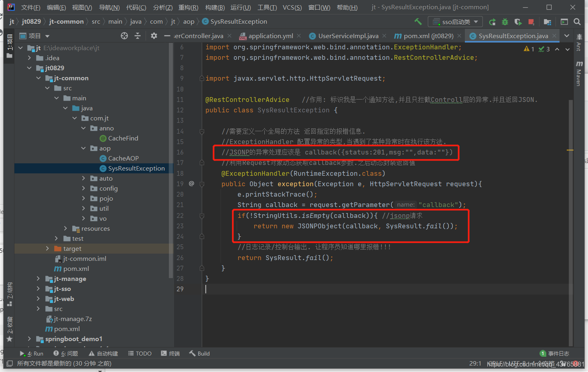Go to previous highlighted problem arrow
The height and width of the screenshot is (372, 588).
point(557,49)
